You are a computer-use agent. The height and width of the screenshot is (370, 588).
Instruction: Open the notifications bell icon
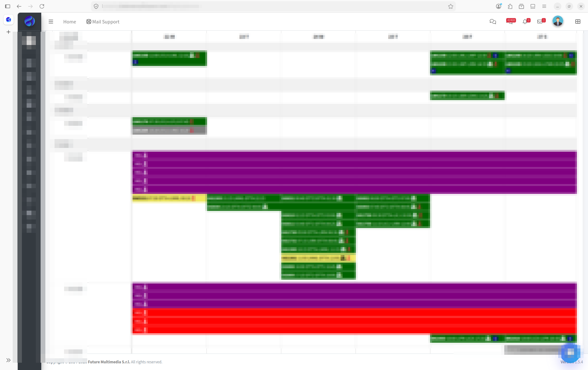point(526,21)
